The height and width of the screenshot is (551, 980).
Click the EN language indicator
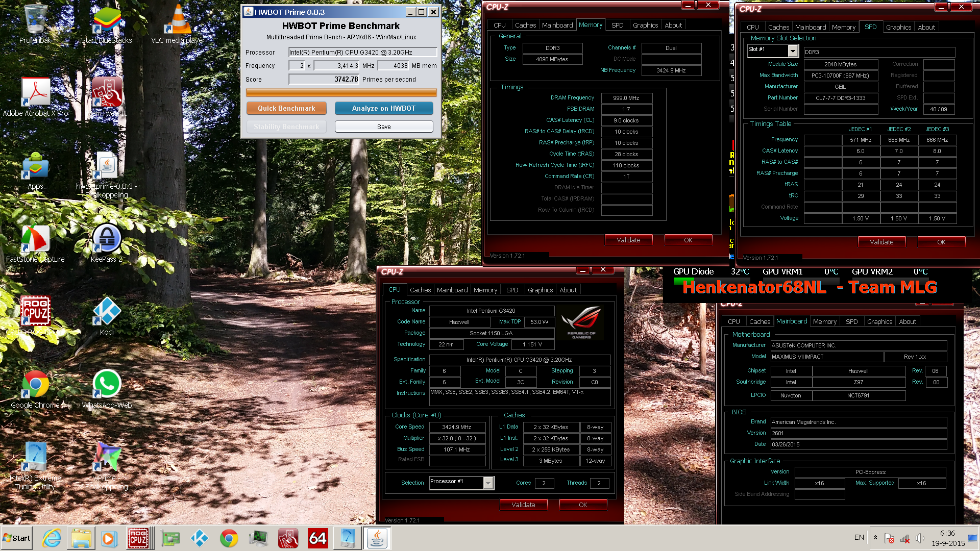coord(859,537)
